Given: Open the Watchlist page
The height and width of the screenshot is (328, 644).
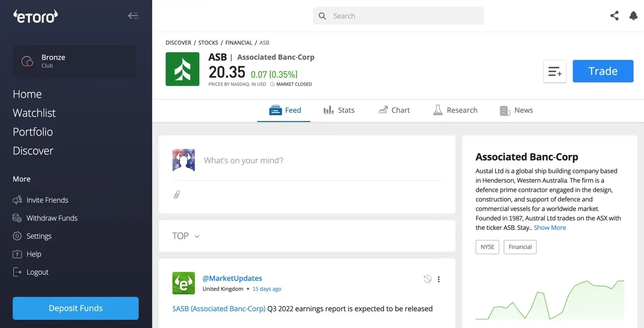Looking at the screenshot, I should pos(34,113).
